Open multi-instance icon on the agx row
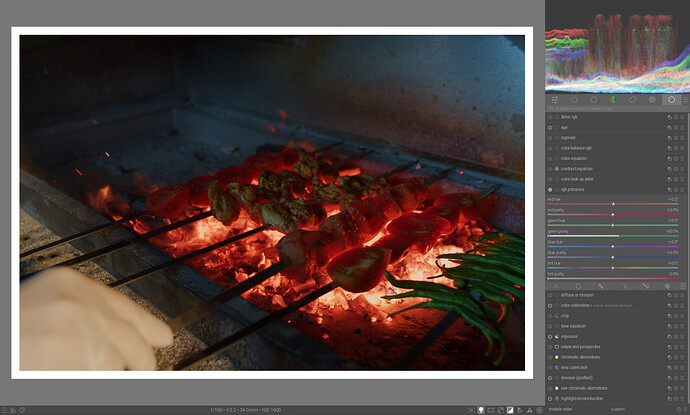 (669, 128)
